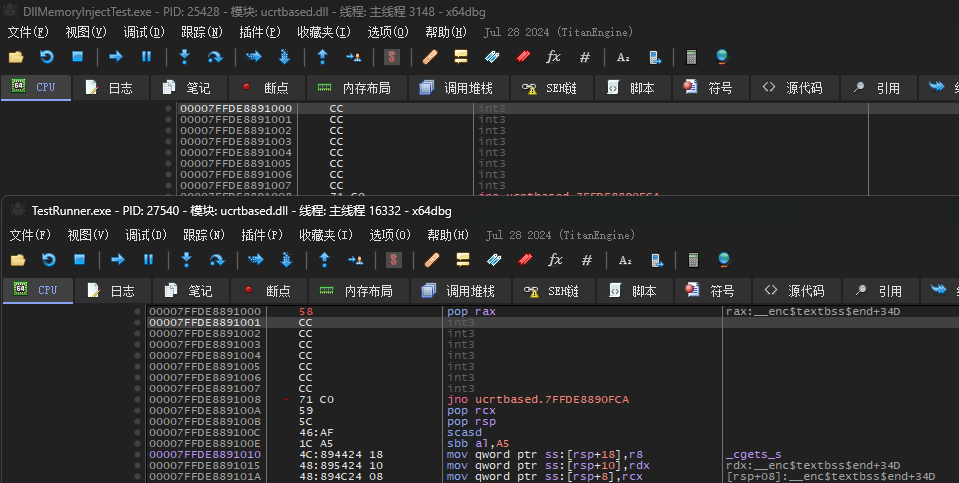Screen dimensions: 959x483
Task: Click Step Into icon in DllMemoryInjectTest window
Action: coord(184,57)
